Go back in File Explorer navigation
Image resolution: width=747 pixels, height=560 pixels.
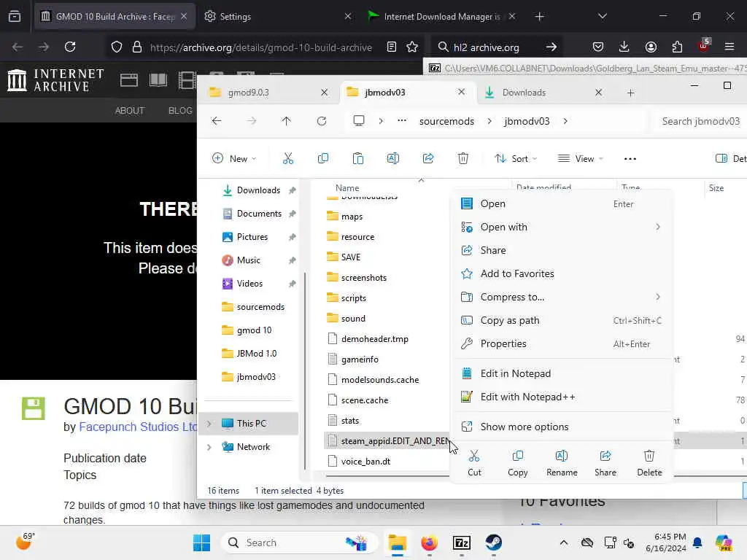coord(217,121)
